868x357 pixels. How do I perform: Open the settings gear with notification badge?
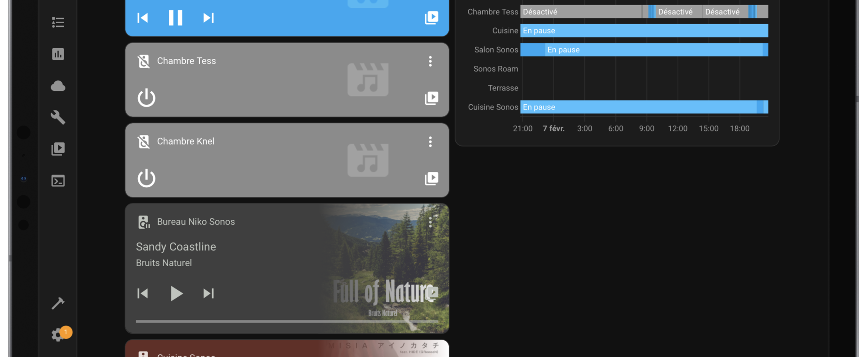58,334
